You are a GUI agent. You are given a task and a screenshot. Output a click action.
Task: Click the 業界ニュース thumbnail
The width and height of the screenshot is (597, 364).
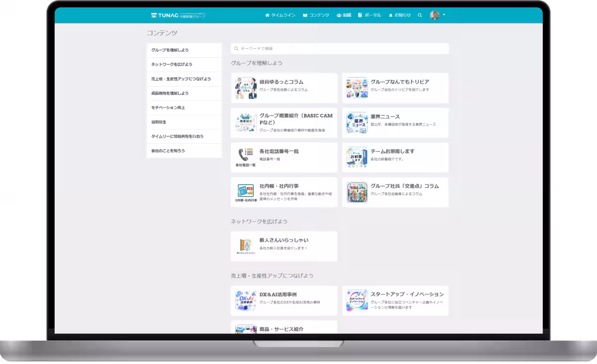click(x=357, y=123)
